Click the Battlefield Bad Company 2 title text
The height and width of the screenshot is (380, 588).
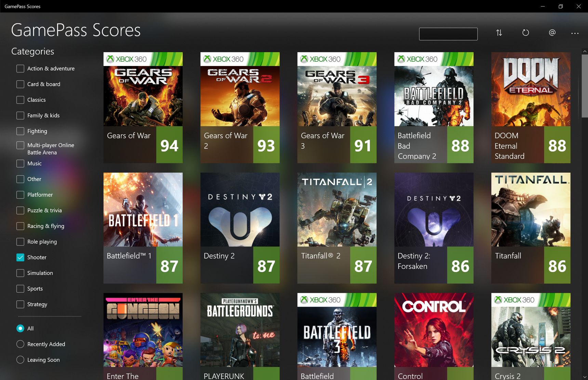[x=417, y=146]
